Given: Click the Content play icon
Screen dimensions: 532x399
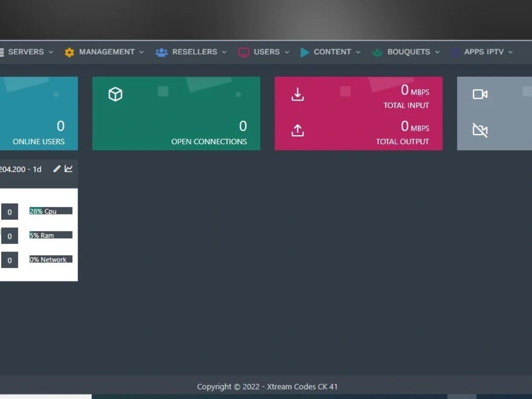Looking at the screenshot, I should [304, 52].
